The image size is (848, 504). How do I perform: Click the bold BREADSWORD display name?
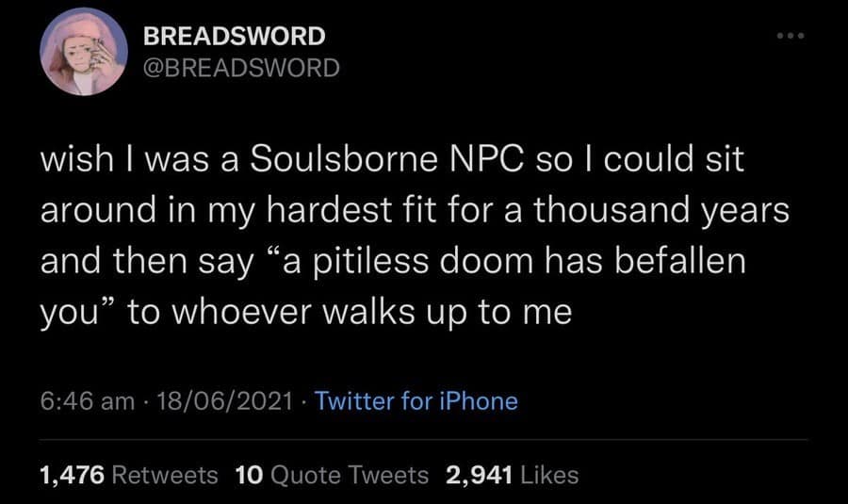(x=235, y=37)
